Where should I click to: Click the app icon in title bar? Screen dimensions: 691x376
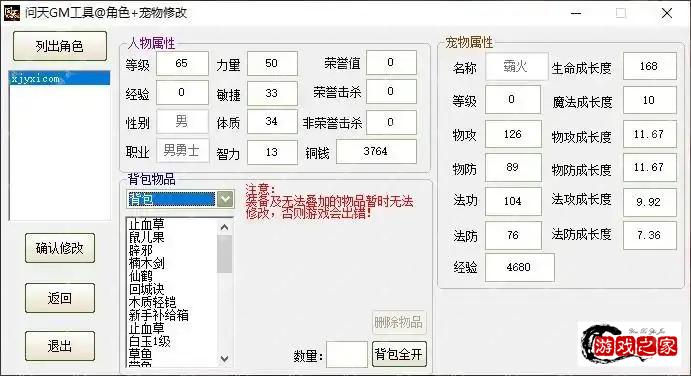coord(12,13)
